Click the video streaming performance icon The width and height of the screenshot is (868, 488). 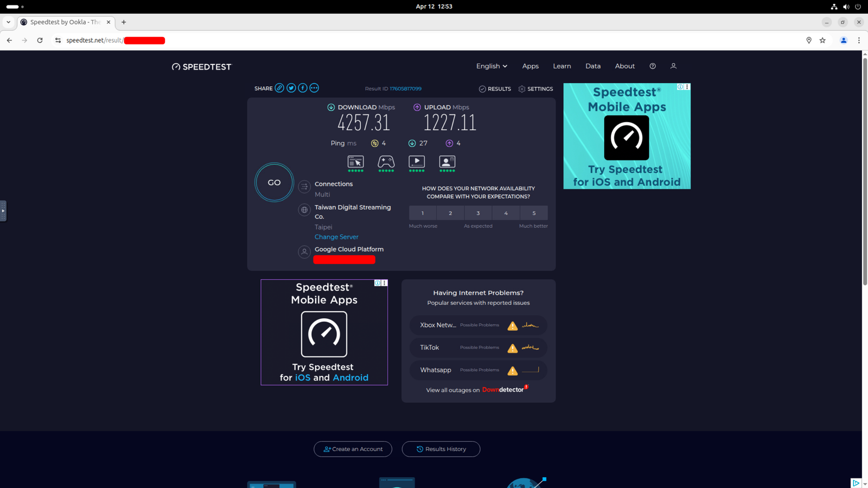(417, 163)
